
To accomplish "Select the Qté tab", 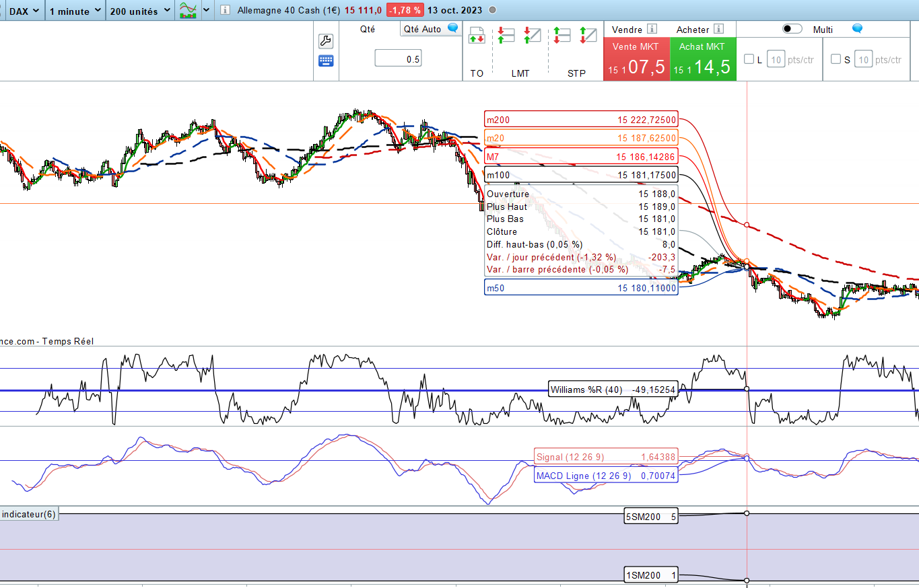I will tap(368, 29).
